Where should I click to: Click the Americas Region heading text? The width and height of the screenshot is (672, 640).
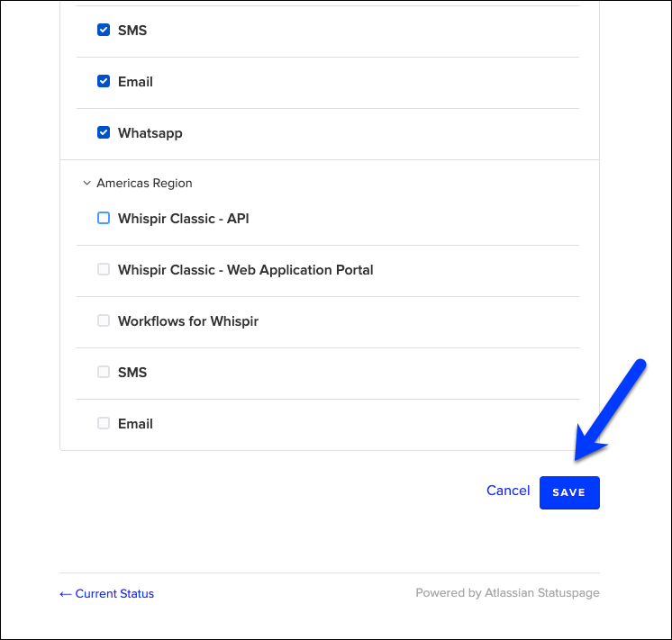click(x=144, y=183)
